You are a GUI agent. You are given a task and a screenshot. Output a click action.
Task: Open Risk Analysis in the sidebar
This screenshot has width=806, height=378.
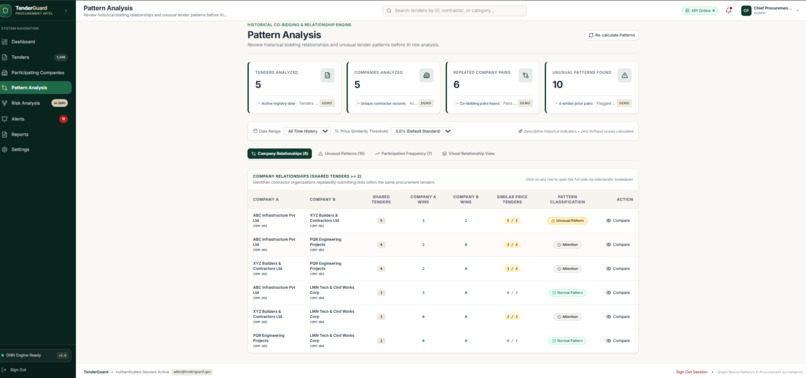36,103
